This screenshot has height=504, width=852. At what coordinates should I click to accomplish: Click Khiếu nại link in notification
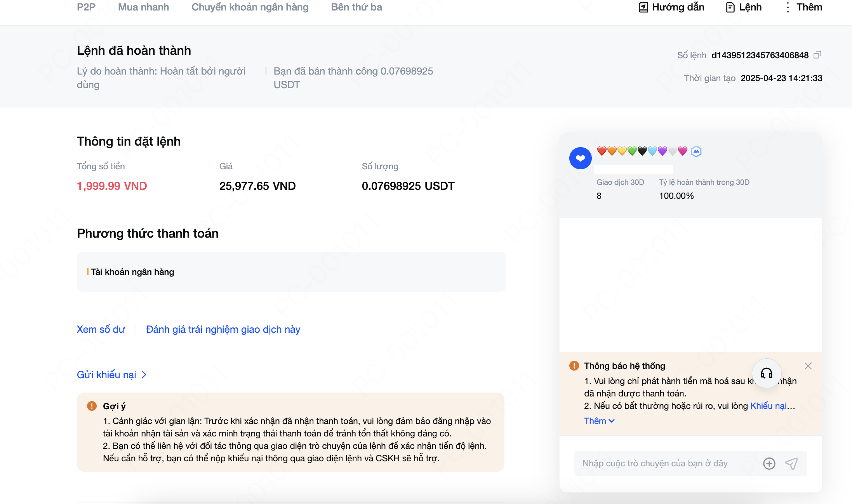click(768, 406)
